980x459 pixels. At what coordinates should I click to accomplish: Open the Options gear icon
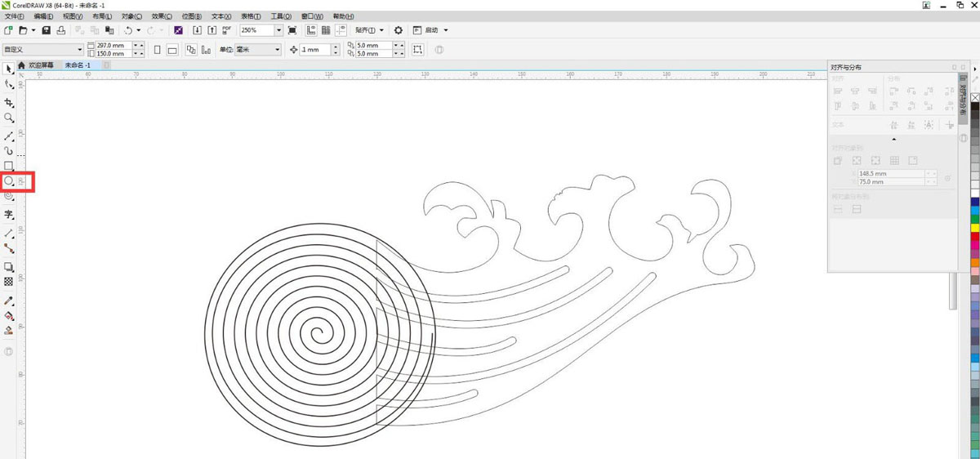[399, 30]
